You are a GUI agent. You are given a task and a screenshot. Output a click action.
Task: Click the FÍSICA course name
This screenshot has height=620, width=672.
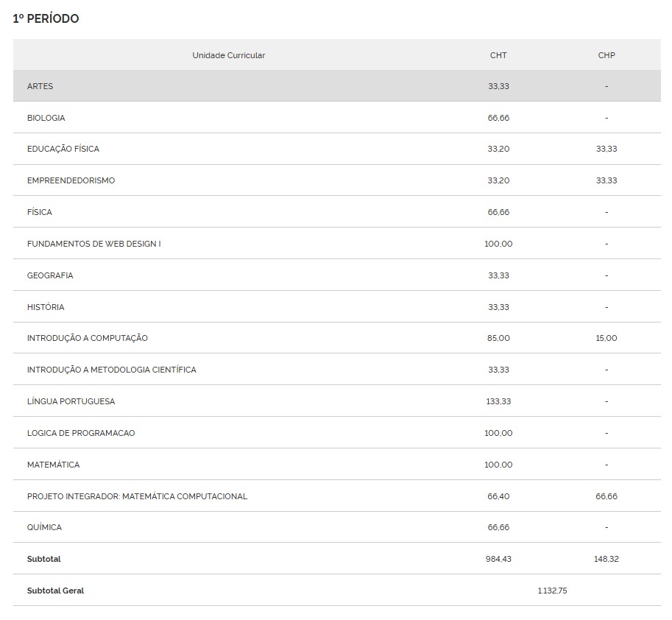[40, 212]
